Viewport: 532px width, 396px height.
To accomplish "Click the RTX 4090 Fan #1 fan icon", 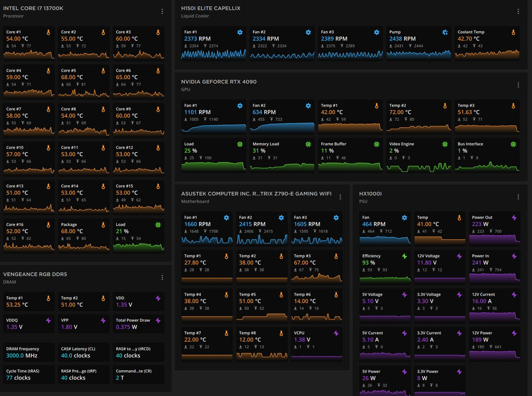I will tap(240, 106).
